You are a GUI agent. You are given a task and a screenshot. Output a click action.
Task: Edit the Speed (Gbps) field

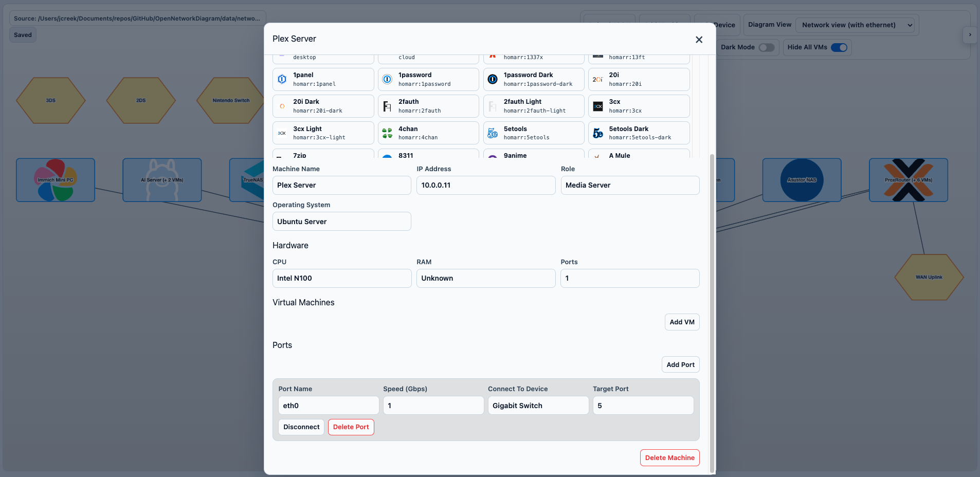coord(433,406)
